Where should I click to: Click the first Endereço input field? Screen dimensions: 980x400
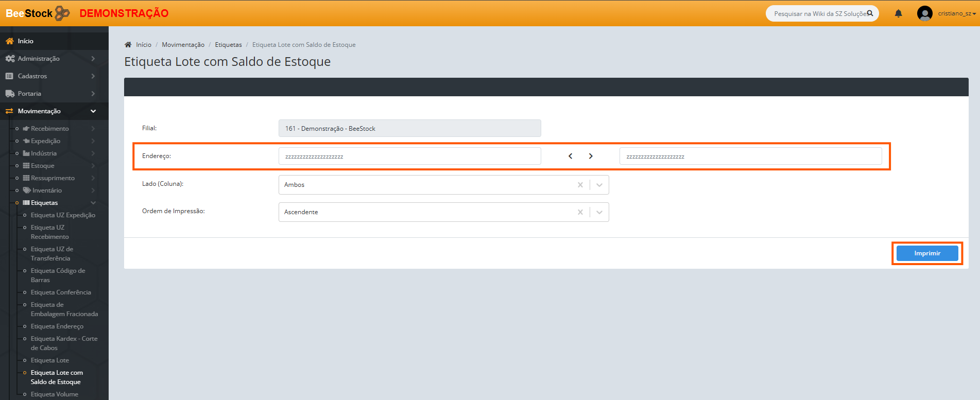[409, 156]
